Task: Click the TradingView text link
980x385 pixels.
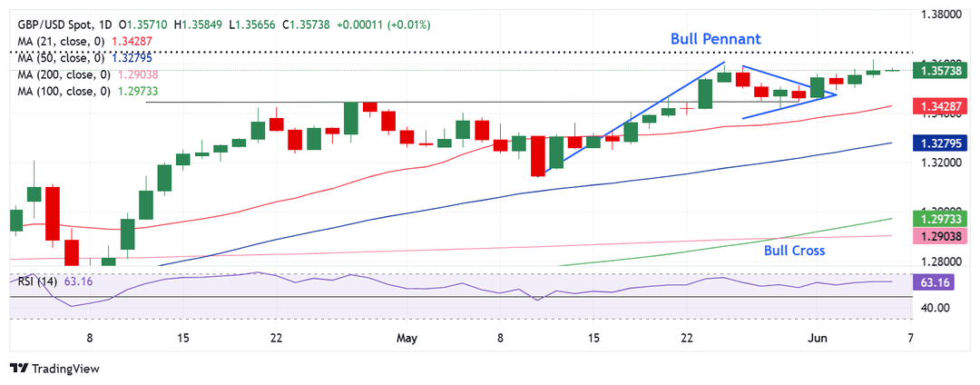Action: (65, 369)
